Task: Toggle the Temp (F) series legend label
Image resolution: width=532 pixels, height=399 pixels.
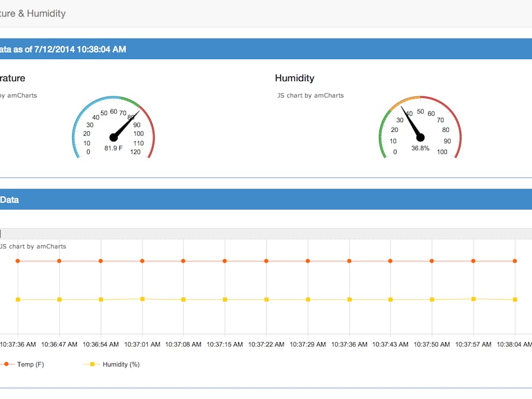Action: (x=31, y=364)
